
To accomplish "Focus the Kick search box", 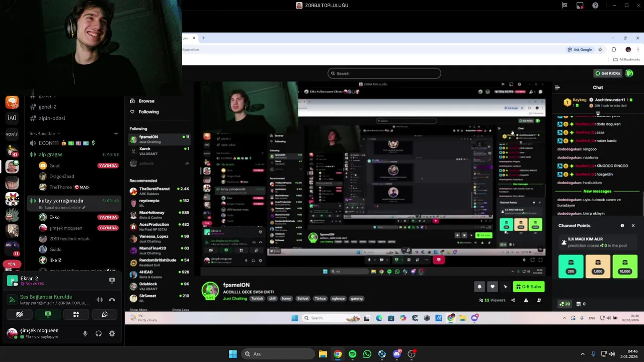I will point(384,73).
